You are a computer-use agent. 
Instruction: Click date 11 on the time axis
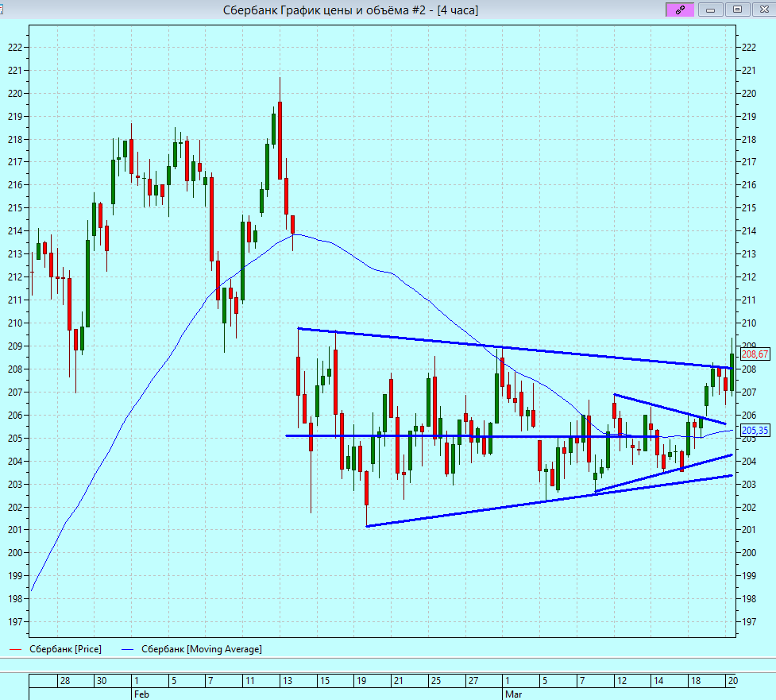pyautogui.click(x=250, y=681)
